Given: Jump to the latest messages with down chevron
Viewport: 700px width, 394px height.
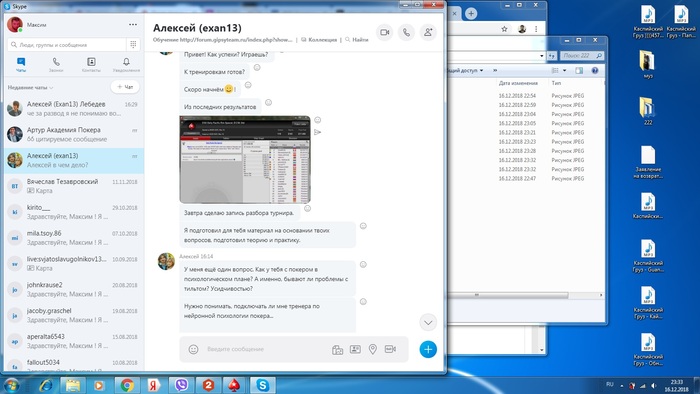Looking at the screenshot, I should coord(428,323).
